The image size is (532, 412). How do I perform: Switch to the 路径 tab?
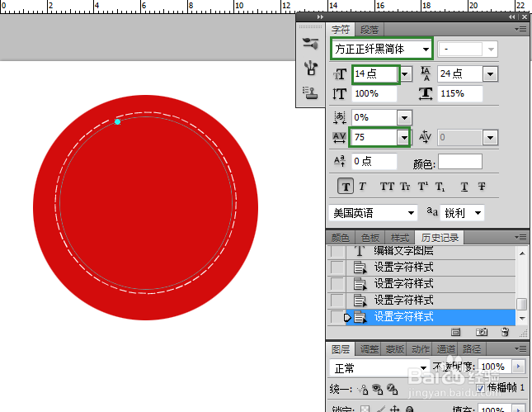(472, 348)
